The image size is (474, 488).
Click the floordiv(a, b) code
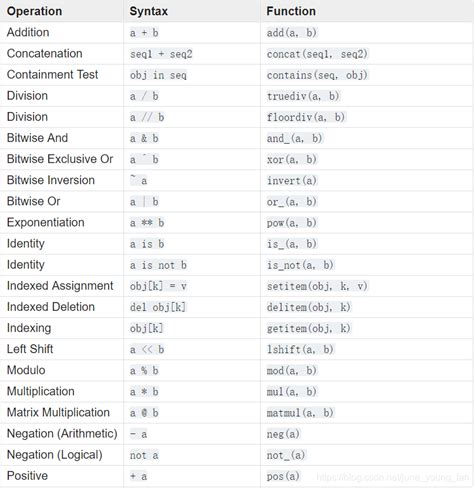tap(306, 117)
